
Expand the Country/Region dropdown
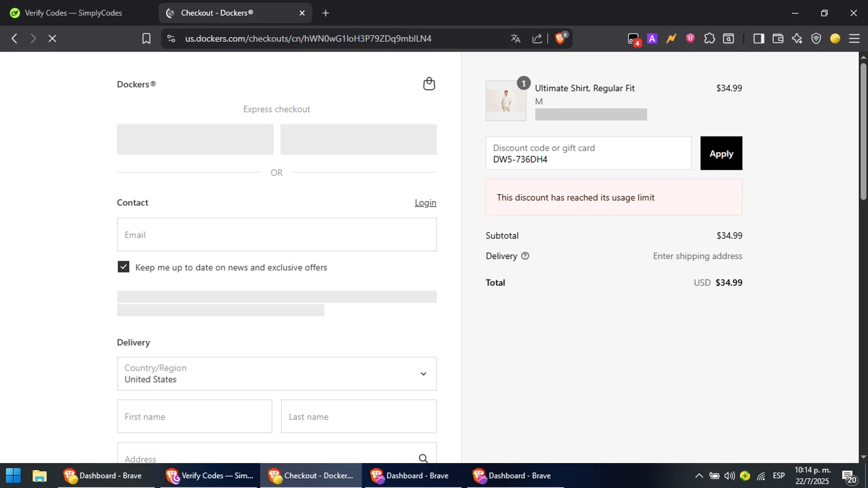coord(277,373)
